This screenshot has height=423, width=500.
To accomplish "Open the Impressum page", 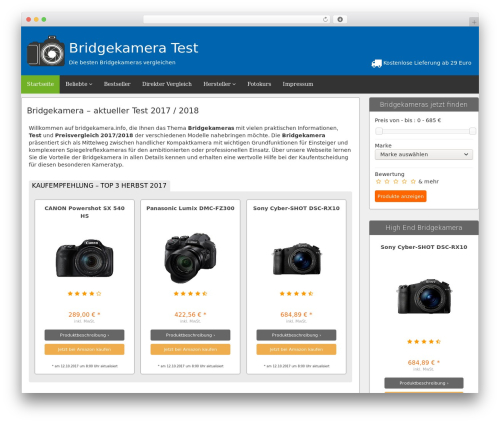I will (x=298, y=84).
